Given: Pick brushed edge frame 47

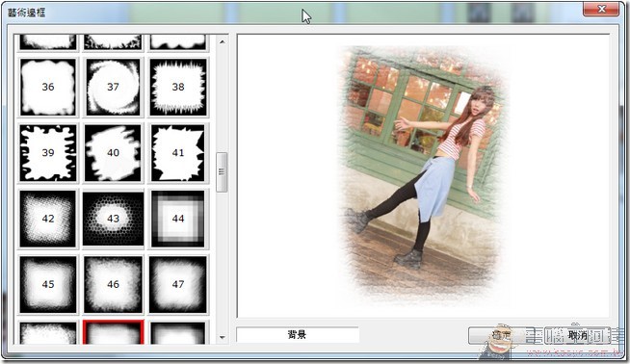Looking at the screenshot, I should (178, 284).
